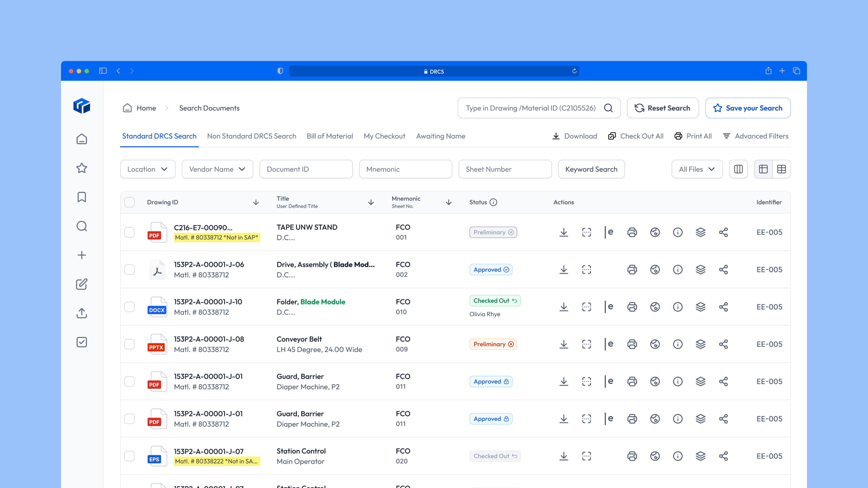Click the favorites star icon in sidebar

(82, 168)
